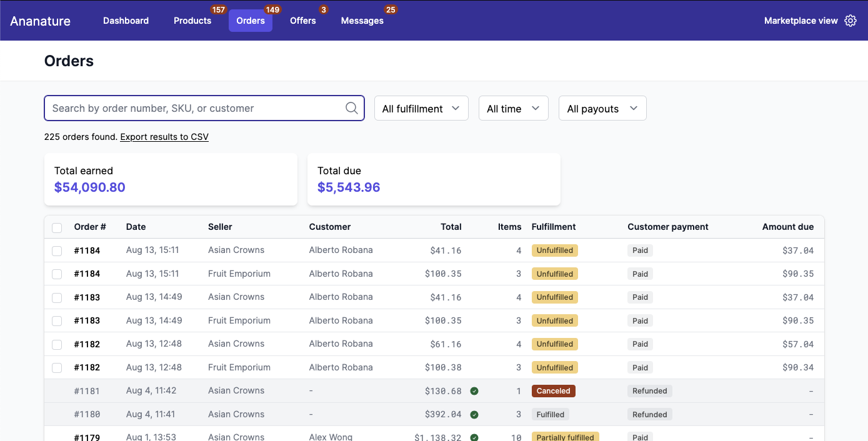The height and width of the screenshot is (441, 868).
Task: Open order #1183 from Asian Crowns
Action: coord(87,297)
